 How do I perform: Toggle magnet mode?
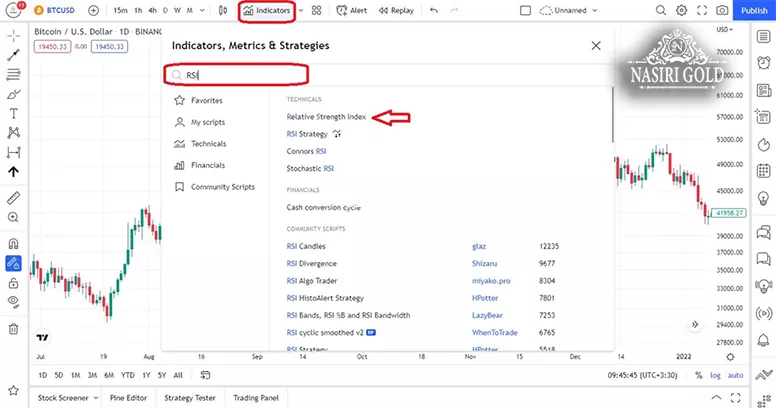(x=13, y=244)
